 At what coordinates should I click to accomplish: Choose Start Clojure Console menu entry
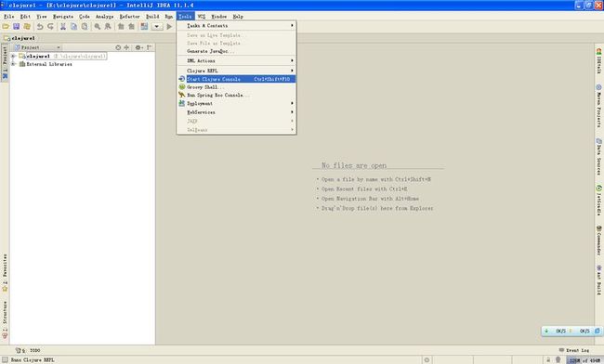coord(236,79)
